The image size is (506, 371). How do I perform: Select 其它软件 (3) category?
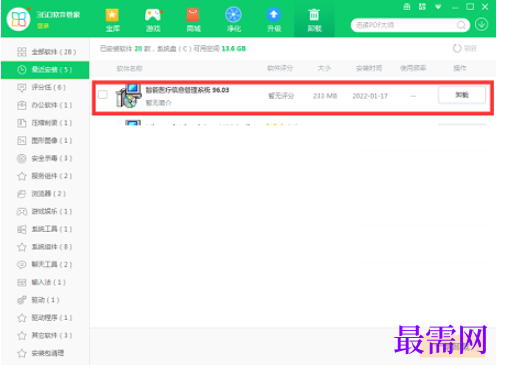(45, 335)
